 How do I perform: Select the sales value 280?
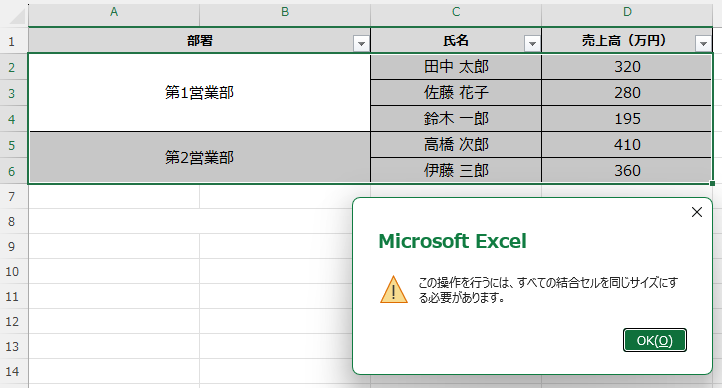pyautogui.click(x=627, y=93)
